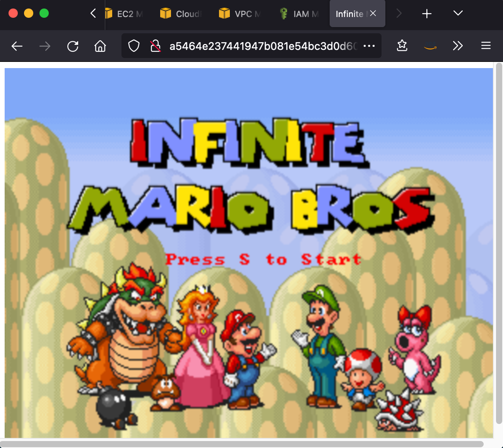Screen dimensions: 503x448
Task: Go to the home page icon
Action: (100, 46)
